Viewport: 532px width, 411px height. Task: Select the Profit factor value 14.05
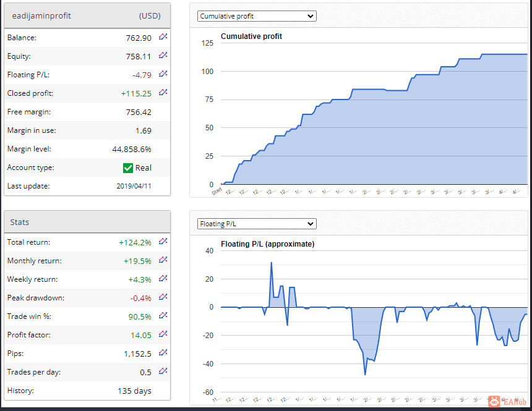coord(141,336)
